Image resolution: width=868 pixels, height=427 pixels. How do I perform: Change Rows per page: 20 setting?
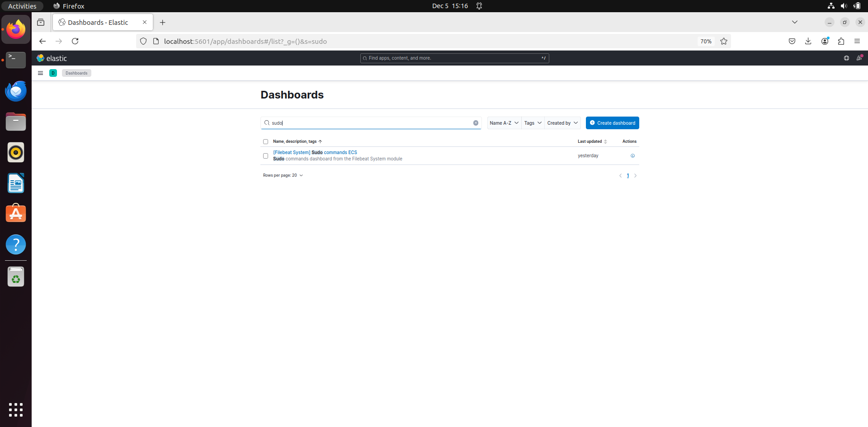click(x=283, y=175)
